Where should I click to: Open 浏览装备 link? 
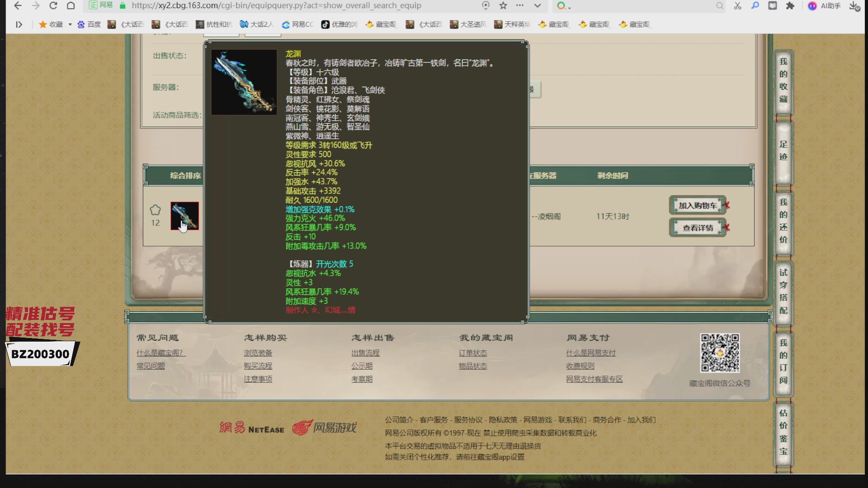(258, 353)
